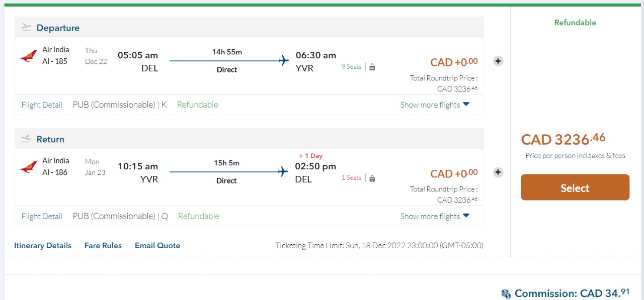Click the Air India logo on return flight

(28, 167)
